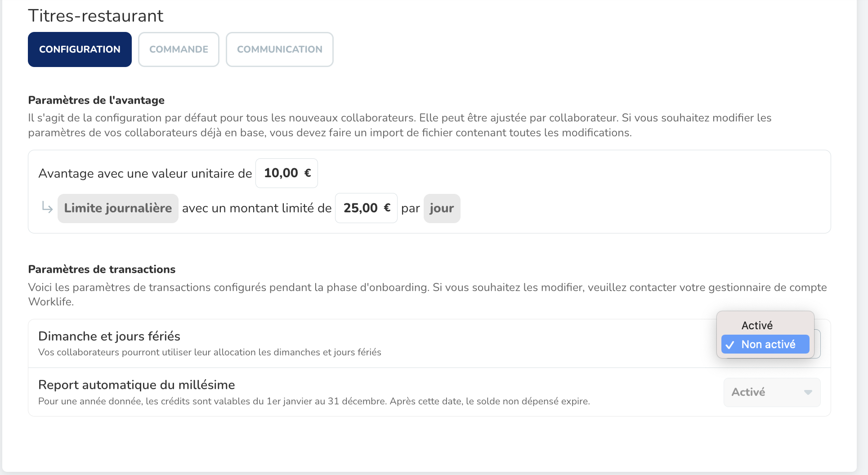Click the sub-rule arrow icon

[x=47, y=207]
